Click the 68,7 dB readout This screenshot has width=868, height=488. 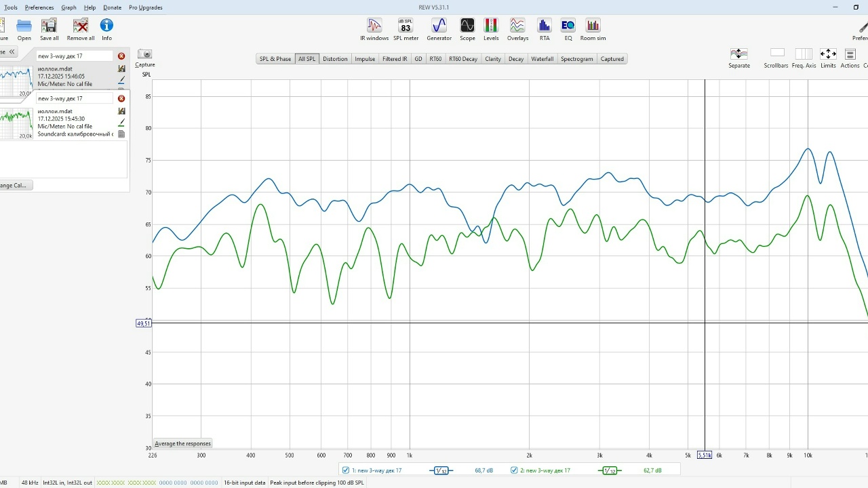(484, 470)
